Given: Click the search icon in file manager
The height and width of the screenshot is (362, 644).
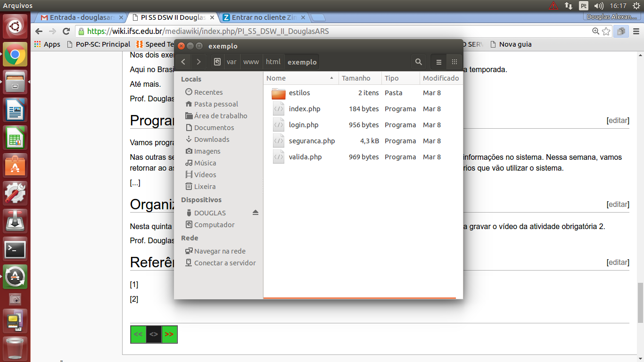Looking at the screenshot, I should pos(418,62).
